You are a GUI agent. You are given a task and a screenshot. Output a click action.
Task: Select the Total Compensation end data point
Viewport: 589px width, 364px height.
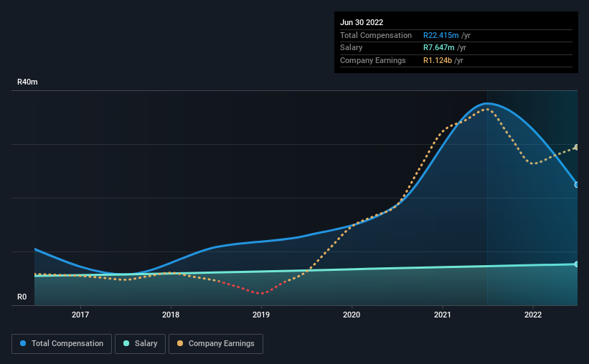(x=577, y=185)
